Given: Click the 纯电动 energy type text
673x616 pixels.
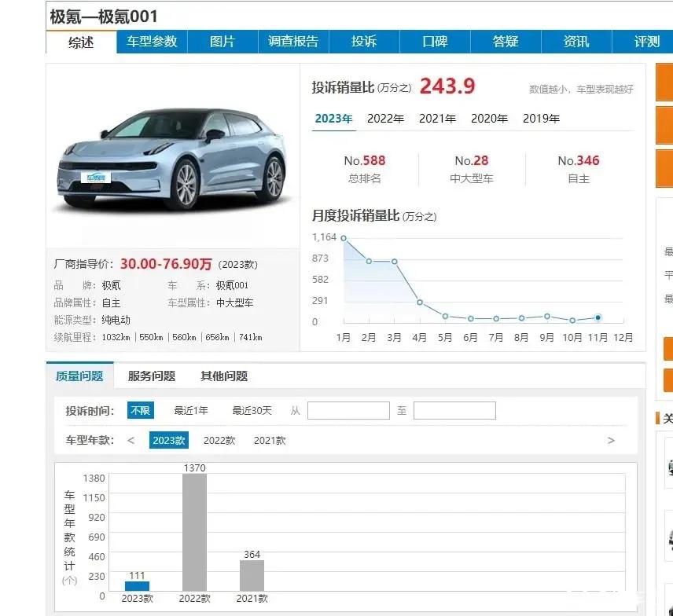Looking at the screenshot, I should [x=116, y=320].
